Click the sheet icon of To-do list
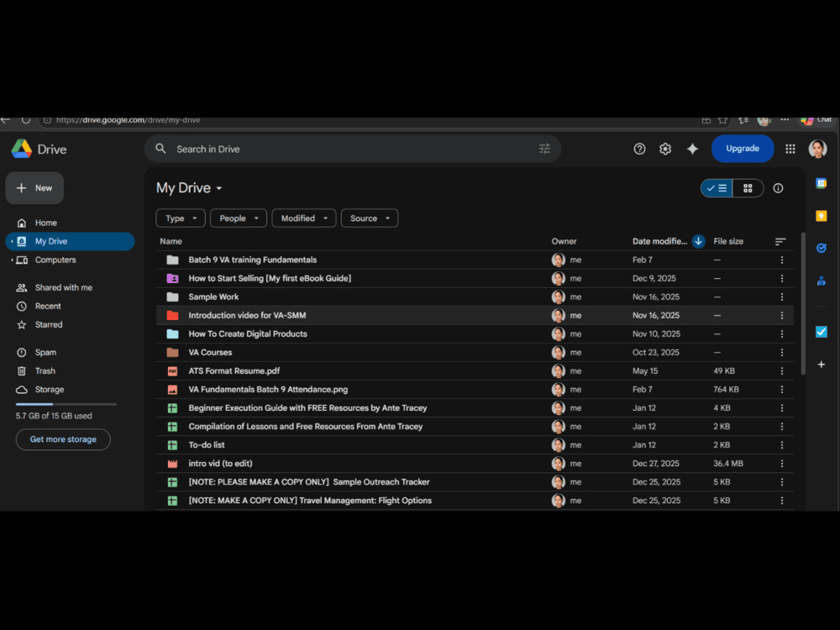Viewport: 840px width, 630px height. tap(172, 444)
